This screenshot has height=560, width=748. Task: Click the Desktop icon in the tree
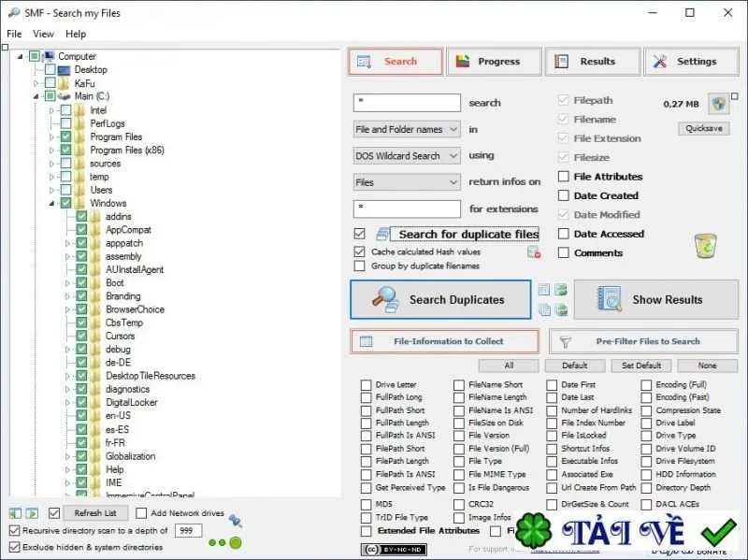[64, 70]
